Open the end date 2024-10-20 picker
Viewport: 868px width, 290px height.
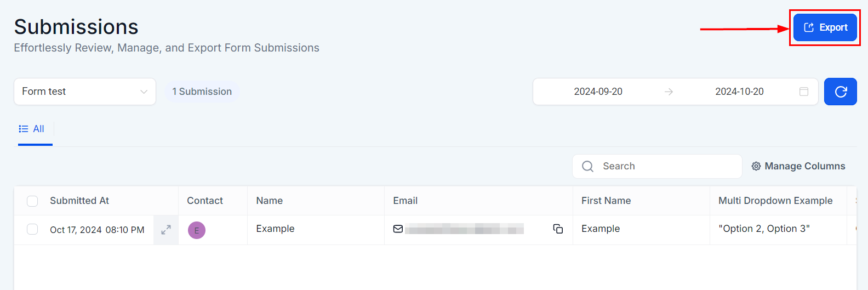pyautogui.click(x=739, y=92)
